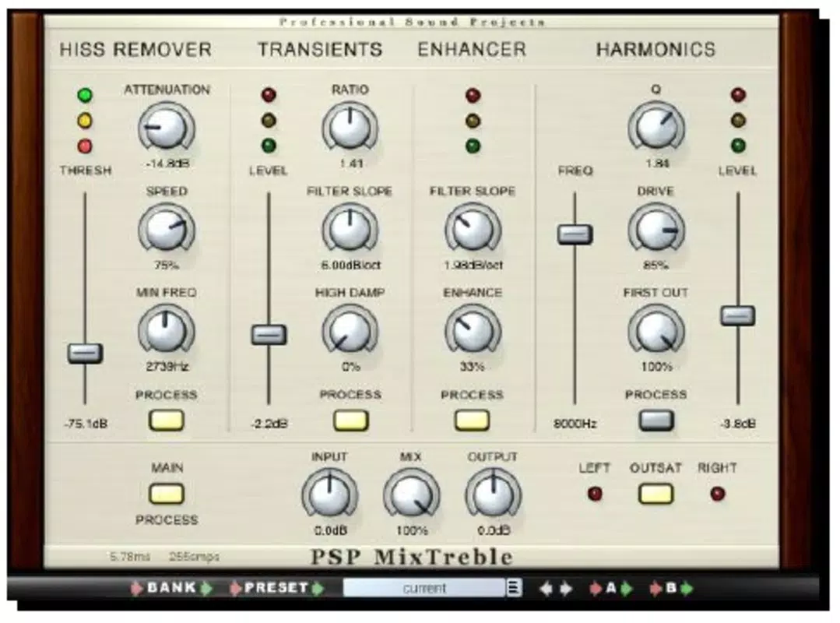Click the Min Freq knob at 2739Hz
The height and width of the screenshot is (623, 840).
[x=166, y=330]
